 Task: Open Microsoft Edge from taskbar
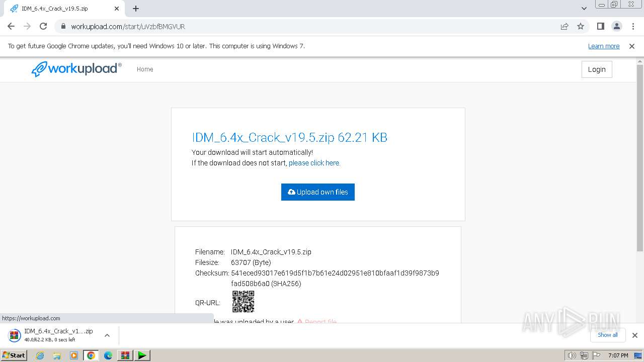pyautogui.click(x=108, y=355)
